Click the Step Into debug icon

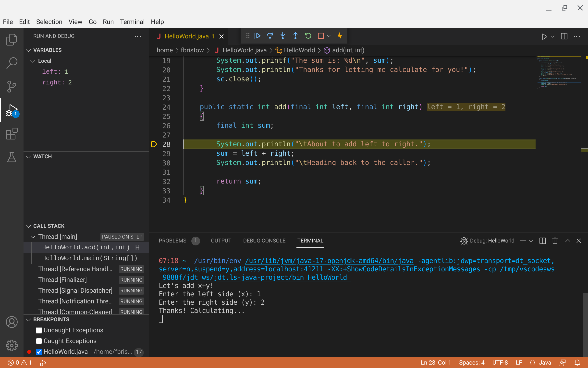[x=282, y=36]
